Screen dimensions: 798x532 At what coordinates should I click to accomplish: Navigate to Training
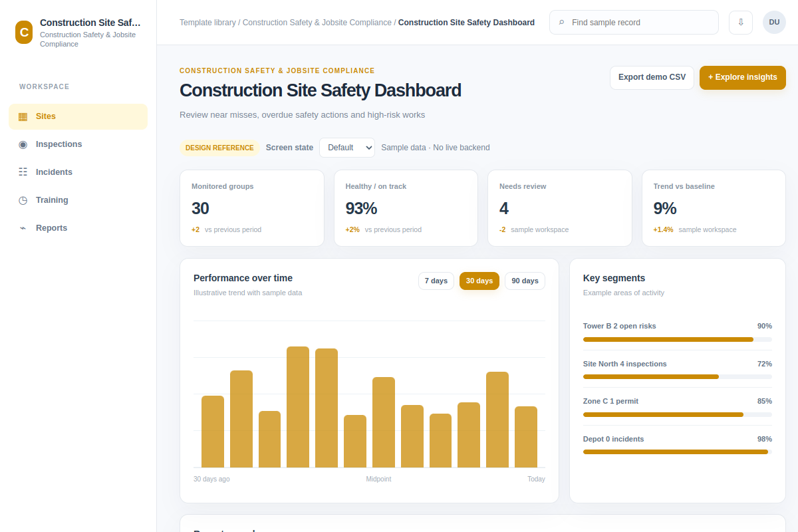coord(78,200)
